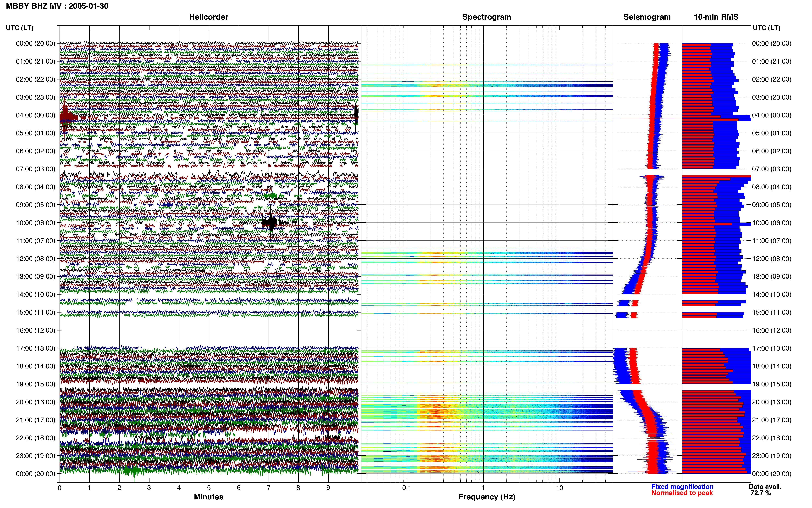Click the 3 tick on the Minutes axis

pos(149,487)
